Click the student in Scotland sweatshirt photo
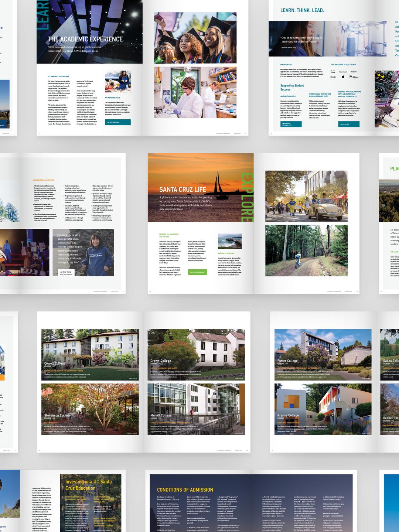399x532 pixels. click(x=83, y=252)
